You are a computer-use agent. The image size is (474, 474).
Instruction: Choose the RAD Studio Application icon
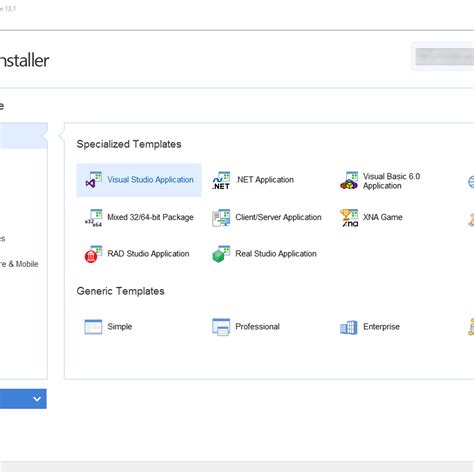[93, 254]
